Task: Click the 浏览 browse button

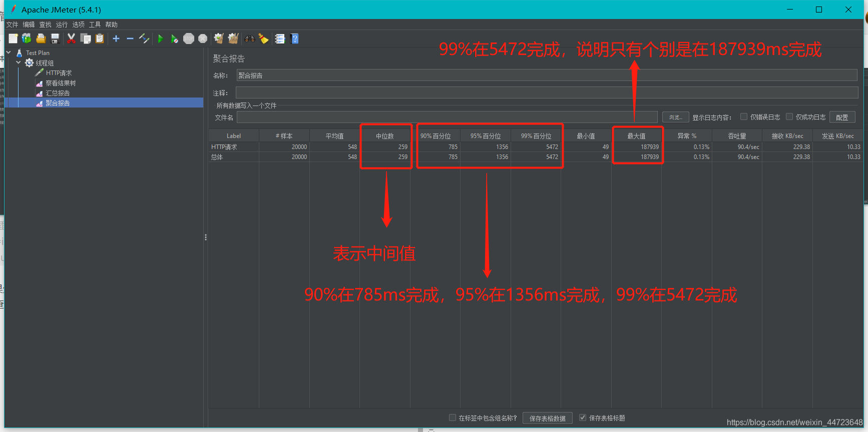Action: (675, 117)
